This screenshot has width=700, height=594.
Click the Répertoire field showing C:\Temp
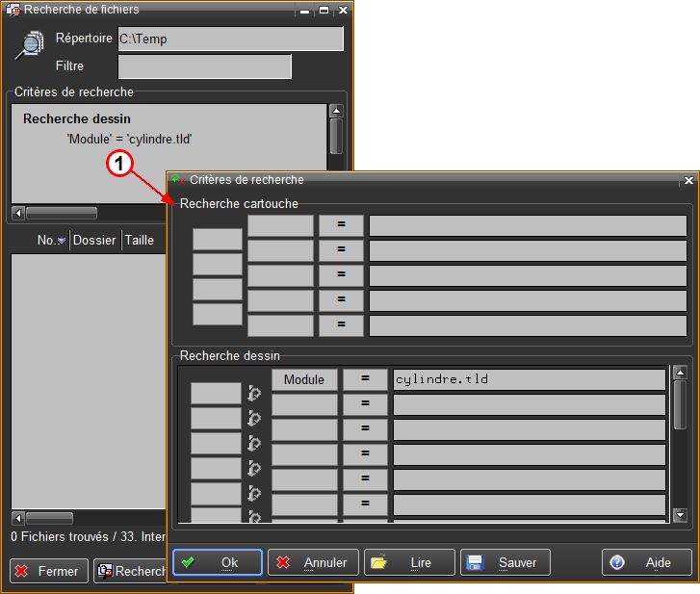coord(230,39)
